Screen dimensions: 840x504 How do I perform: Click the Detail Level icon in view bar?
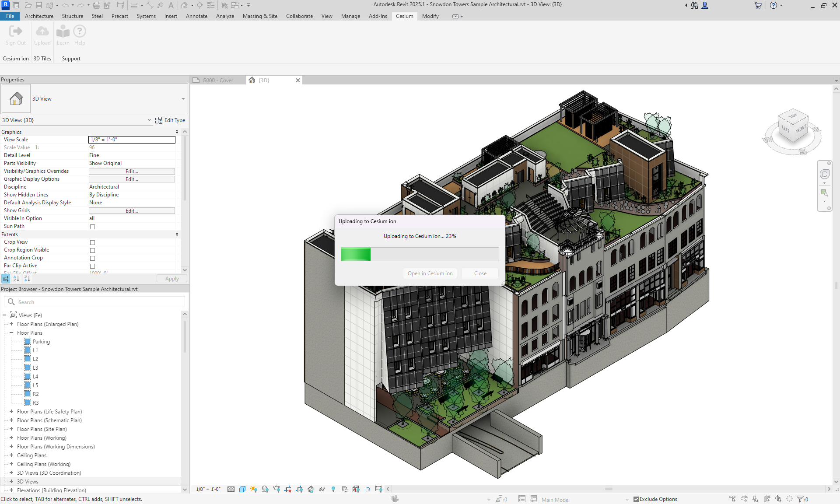(231, 489)
